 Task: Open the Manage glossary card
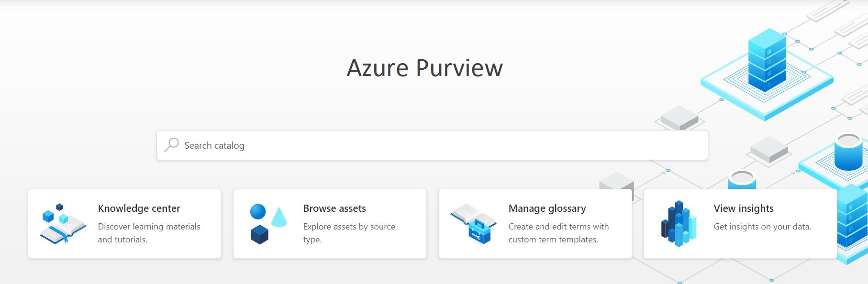[535, 223]
